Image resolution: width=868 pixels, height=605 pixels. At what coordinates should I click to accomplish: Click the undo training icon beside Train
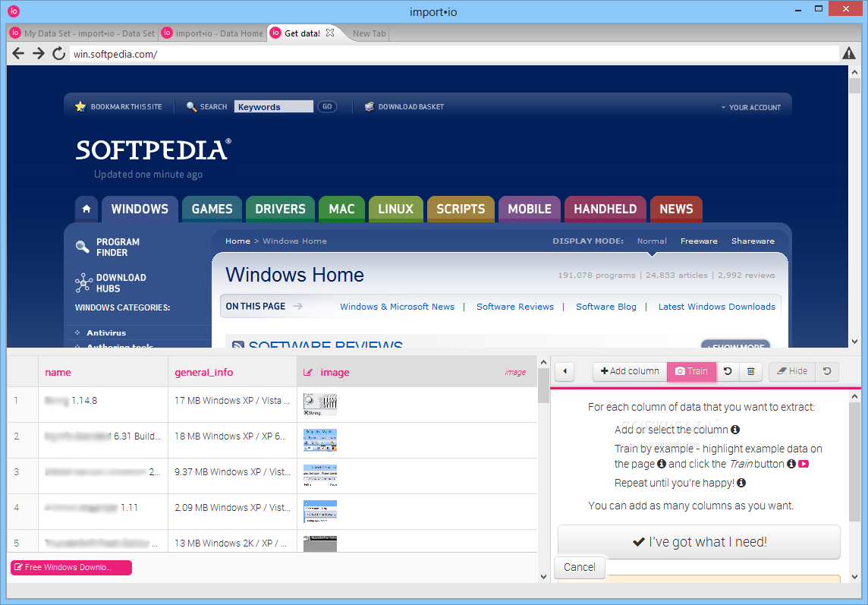pyautogui.click(x=728, y=371)
